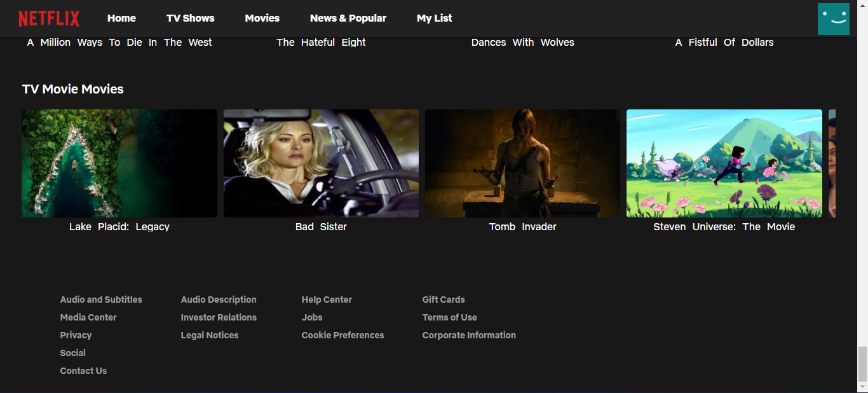Open the Help Center link
This screenshot has height=393, width=868.
coord(327,299)
